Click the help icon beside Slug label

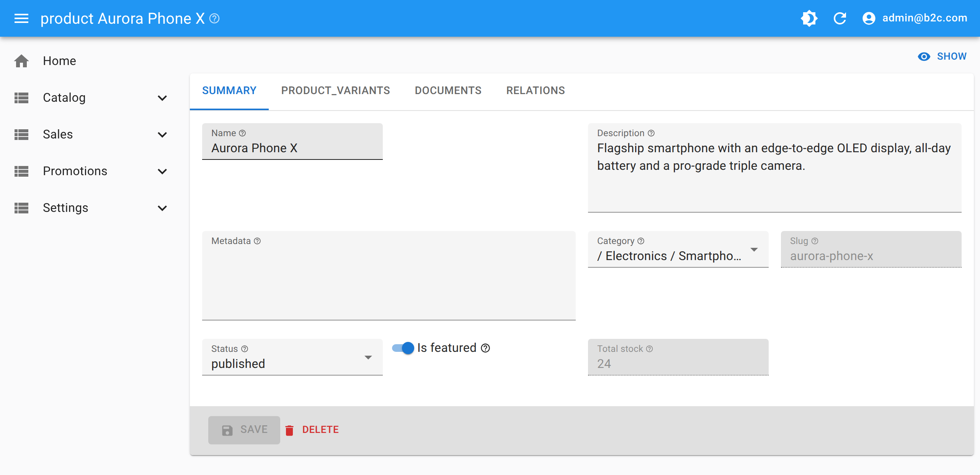(815, 241)
